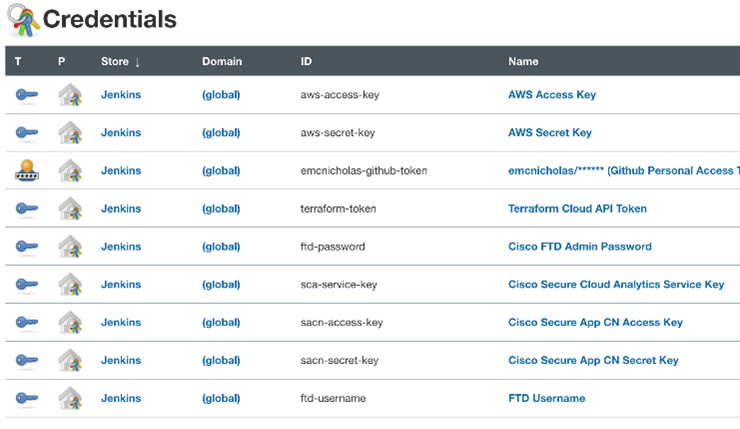Click the key type icon for terraform-token
The height and width of the screenshot is (429, 740).
26,209
